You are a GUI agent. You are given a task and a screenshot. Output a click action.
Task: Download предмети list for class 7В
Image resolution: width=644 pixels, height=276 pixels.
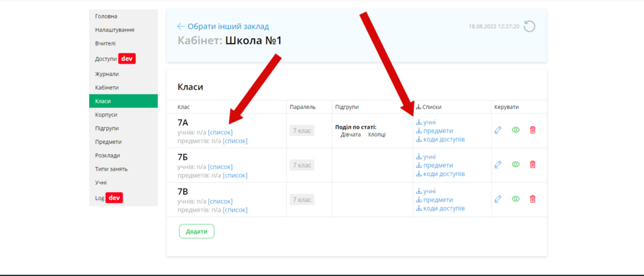(434, 199)
